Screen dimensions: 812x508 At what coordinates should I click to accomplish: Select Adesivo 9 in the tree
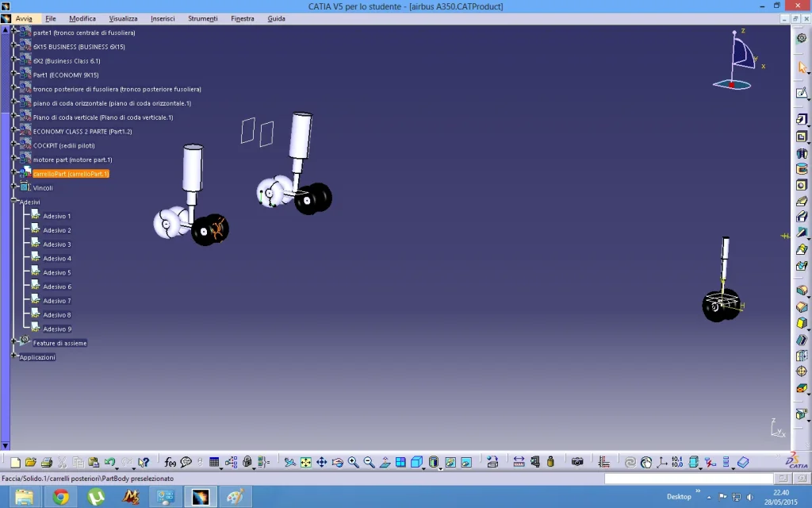pos(57,329)
